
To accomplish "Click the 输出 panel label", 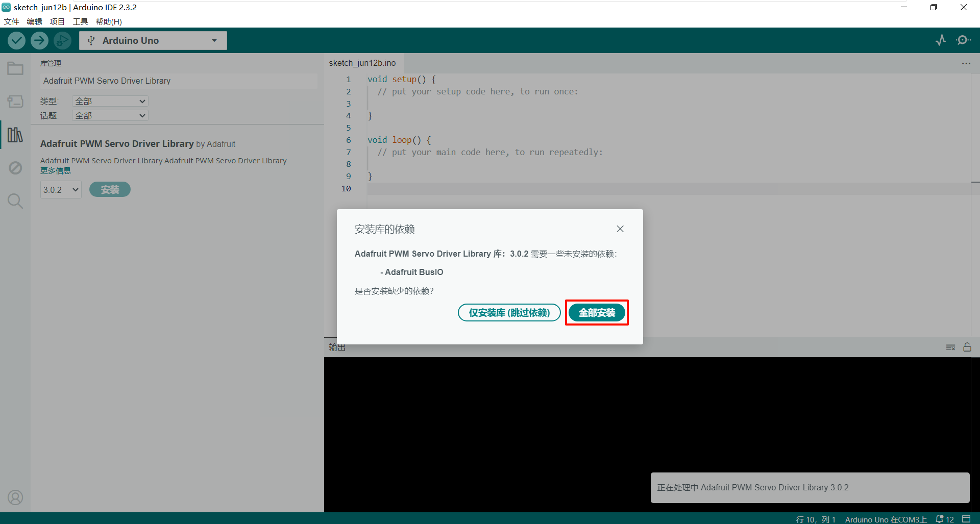I will 337,347.
